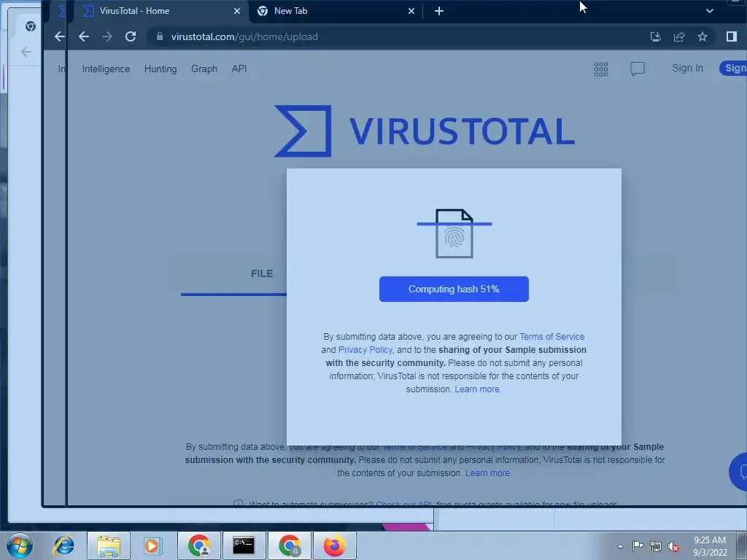Open the Intelligence menu item
This screenshot has width=747, height=560.
[x=106, y=69]
